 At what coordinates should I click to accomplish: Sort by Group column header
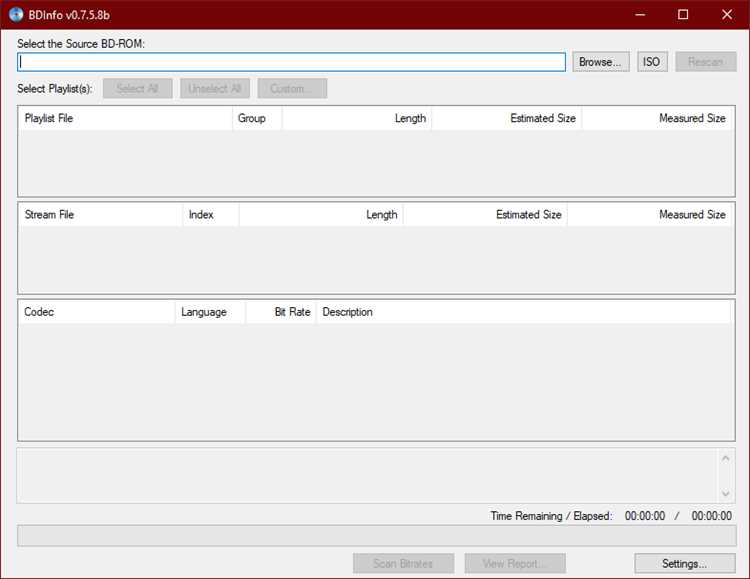[x=257, y=118]
